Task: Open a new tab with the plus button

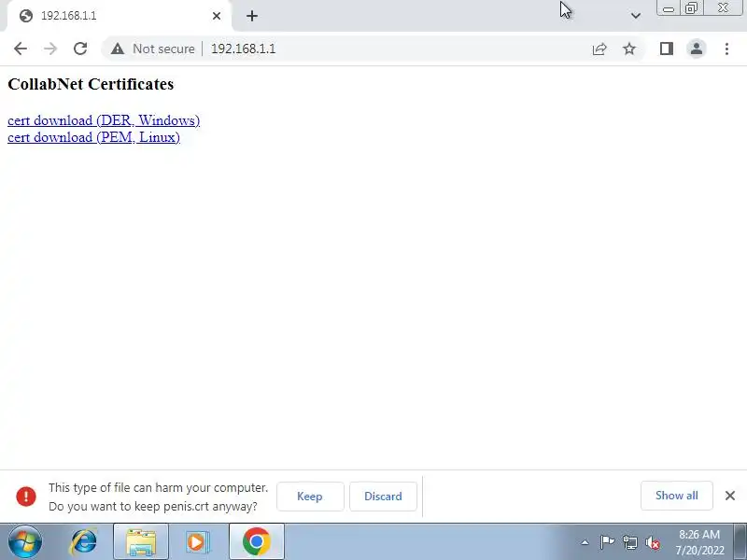Action: 252,16
